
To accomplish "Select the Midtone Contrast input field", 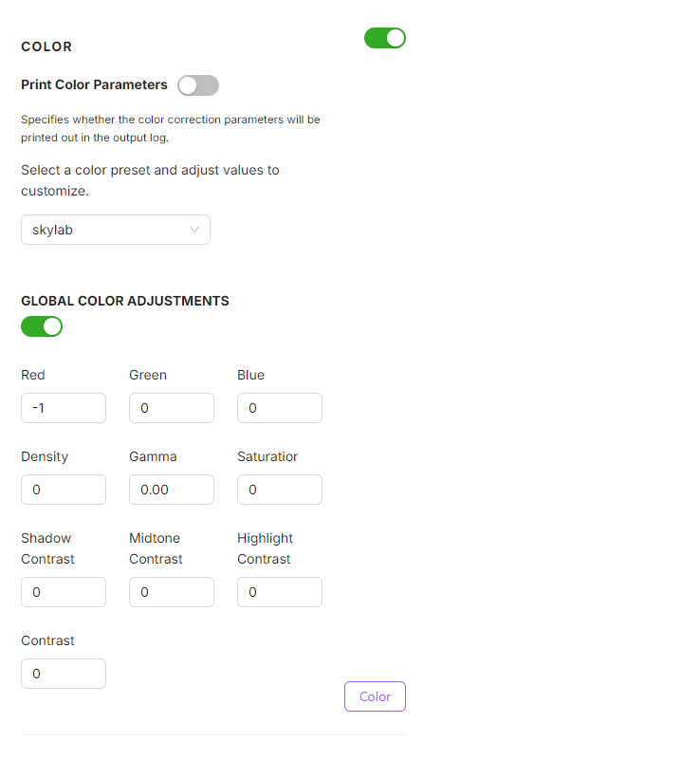I will pos(171,592).
